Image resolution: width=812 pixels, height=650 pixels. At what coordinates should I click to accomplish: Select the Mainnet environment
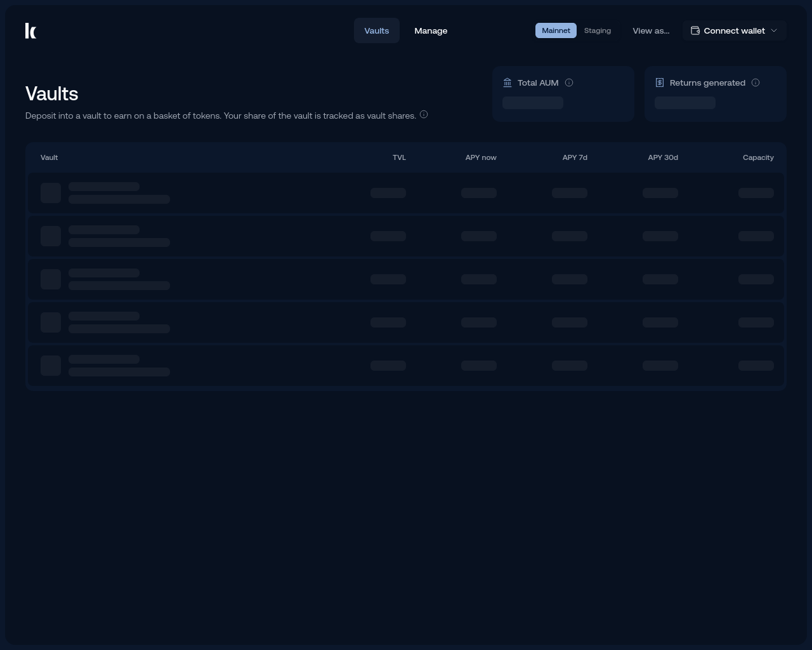point(556,30)
